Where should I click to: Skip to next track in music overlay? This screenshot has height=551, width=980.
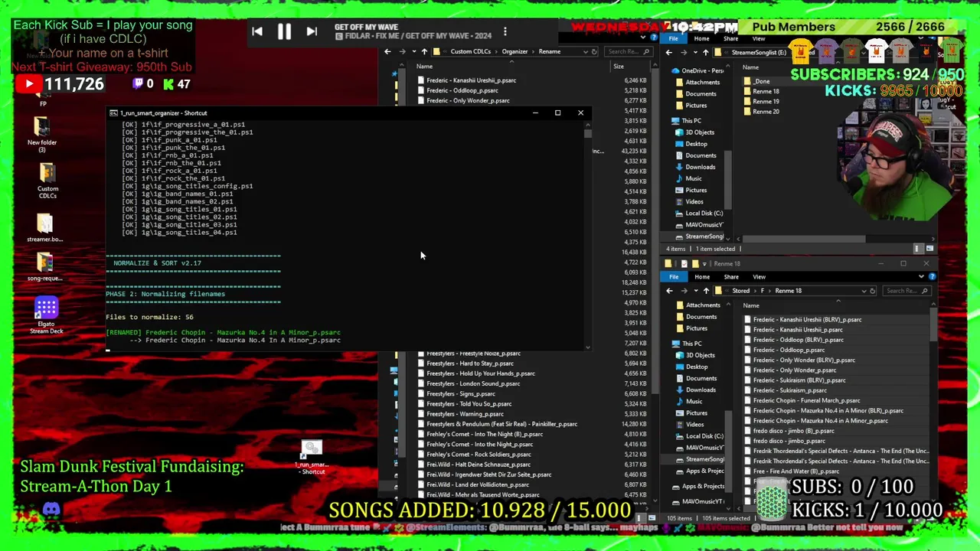point(312,31)
